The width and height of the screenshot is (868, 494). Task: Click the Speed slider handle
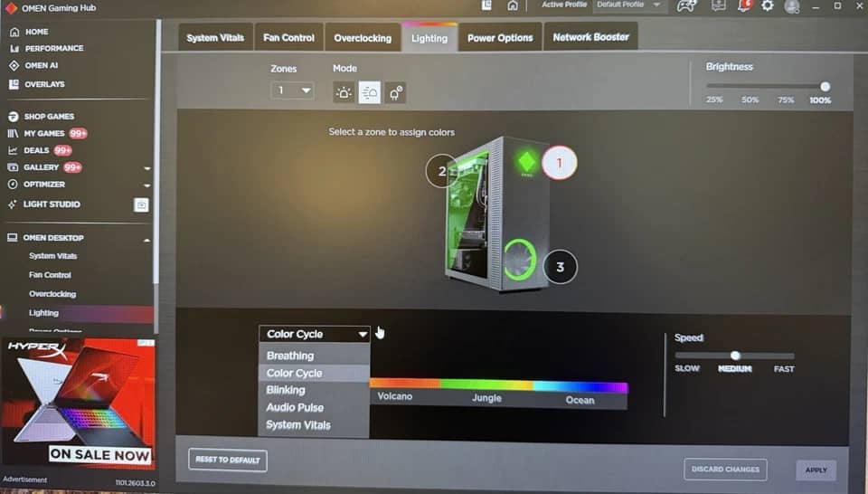[735, 356]
